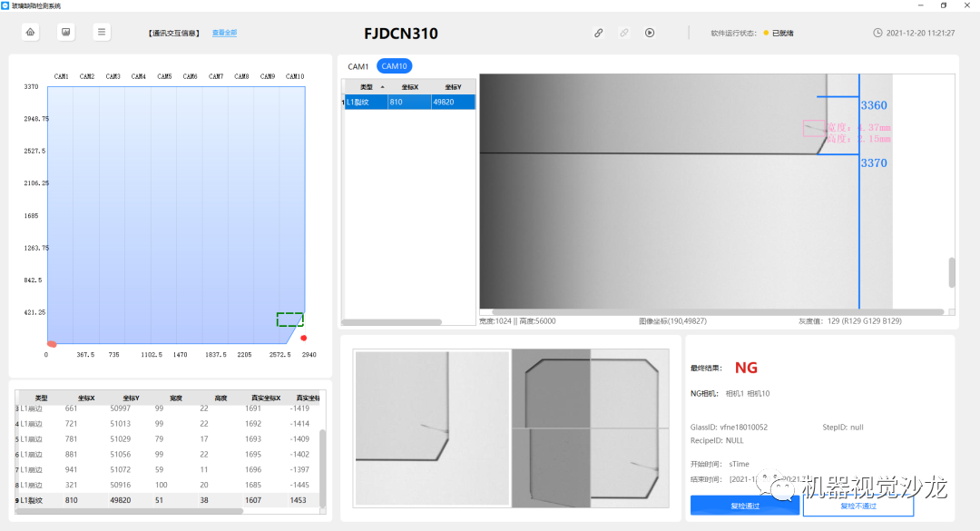Click horizontal scrollbar of CAM10 defect list
Image resolution: width=980 pixels, height=531 pixels.
(391, 322)
